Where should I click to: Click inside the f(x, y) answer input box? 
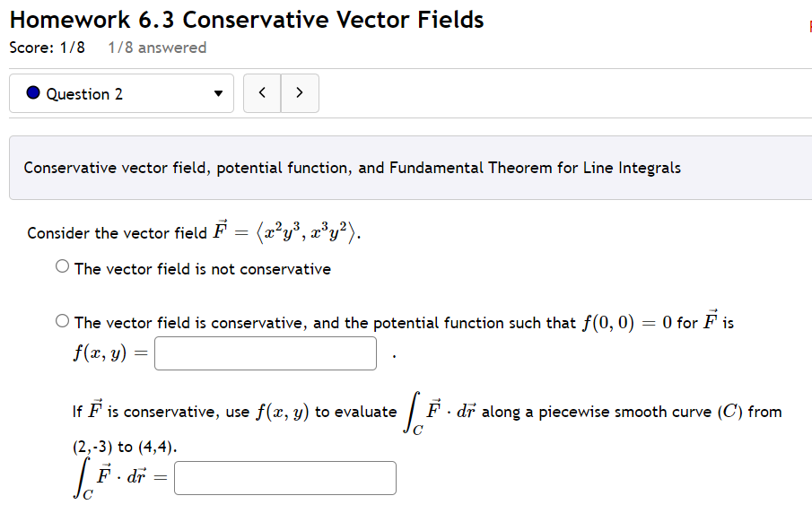click(265, 352)
